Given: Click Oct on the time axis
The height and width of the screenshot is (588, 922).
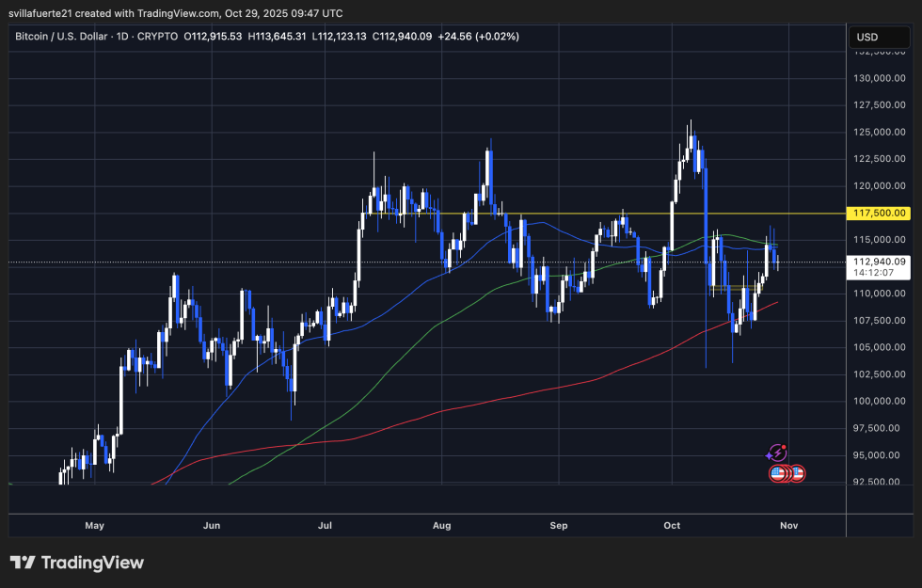Looking at the screenshot, I should point(672,526).
